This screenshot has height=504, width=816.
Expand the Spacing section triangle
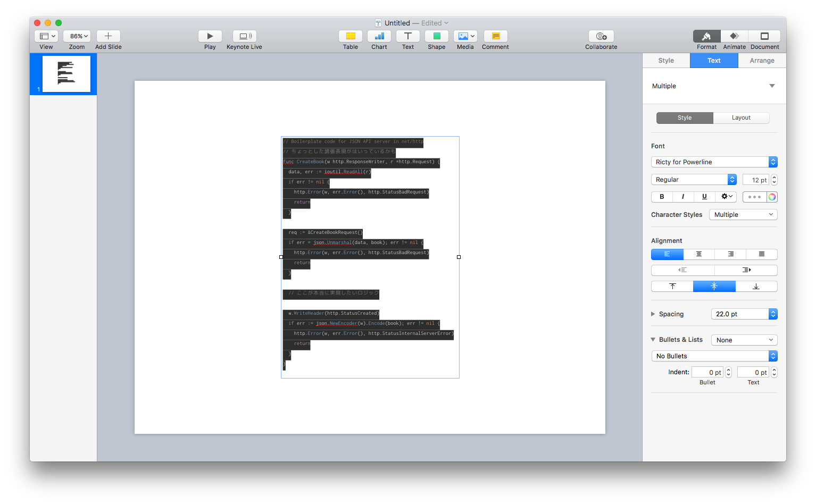coord(653,314)
